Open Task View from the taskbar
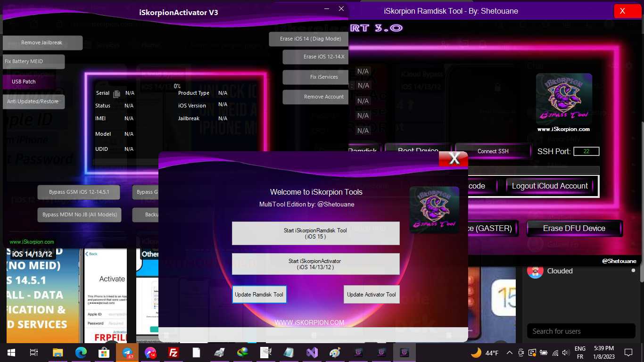This screenshot has width=644, height=362. coord(34,353)
